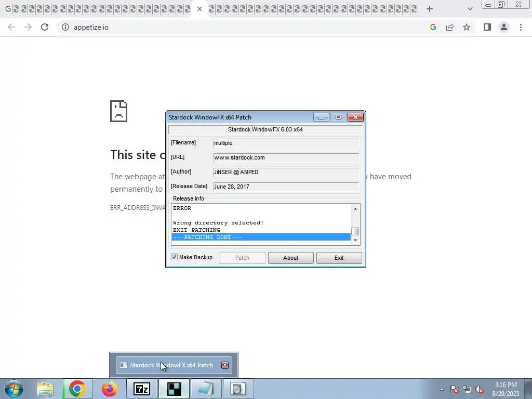
Task: Open Chrome three-dot menu
Action: pyautogui.click(x=521, y=27)
